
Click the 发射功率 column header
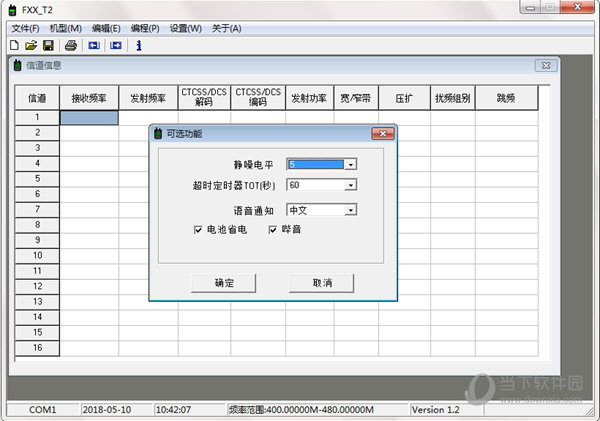coord(310,98)
